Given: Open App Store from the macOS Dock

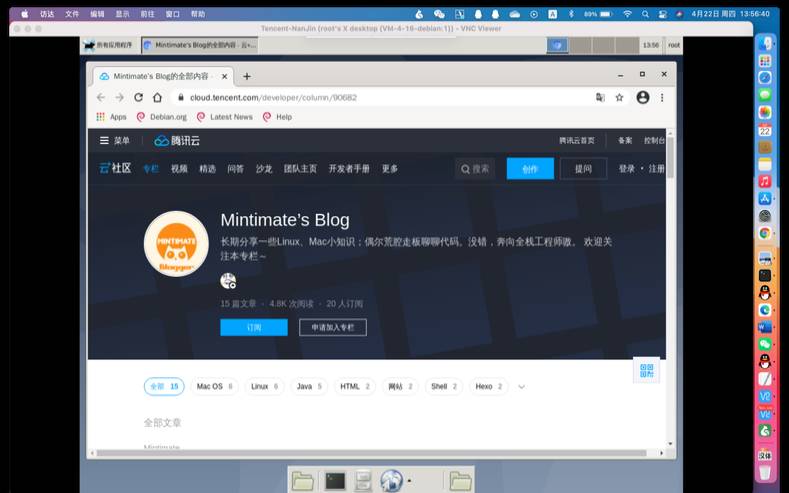Looking at the screenshot, I should click(765, 198).
